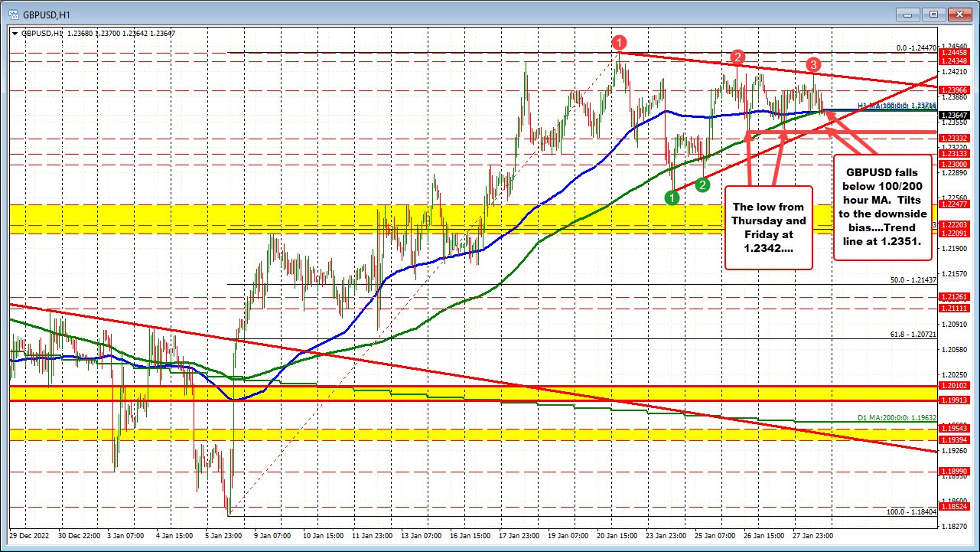Click the red price label 1.18990
Screen dimensions: 980x552
956,471
